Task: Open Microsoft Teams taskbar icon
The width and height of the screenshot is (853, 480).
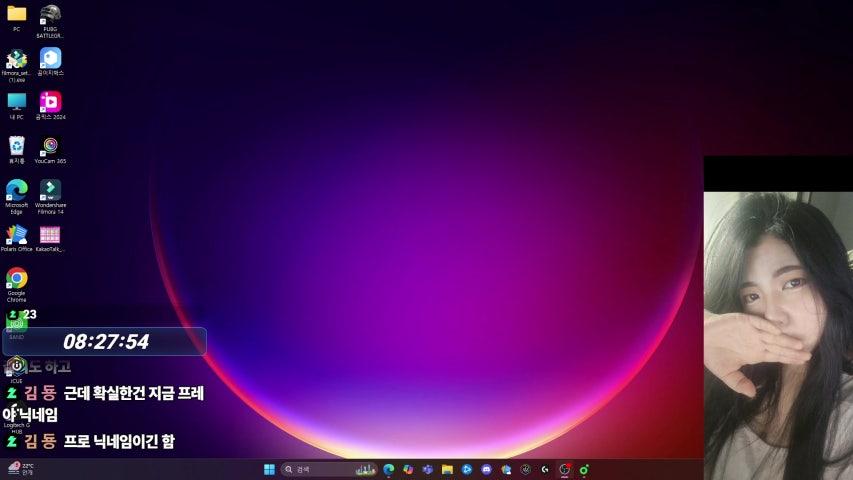Action: (428, 469)
